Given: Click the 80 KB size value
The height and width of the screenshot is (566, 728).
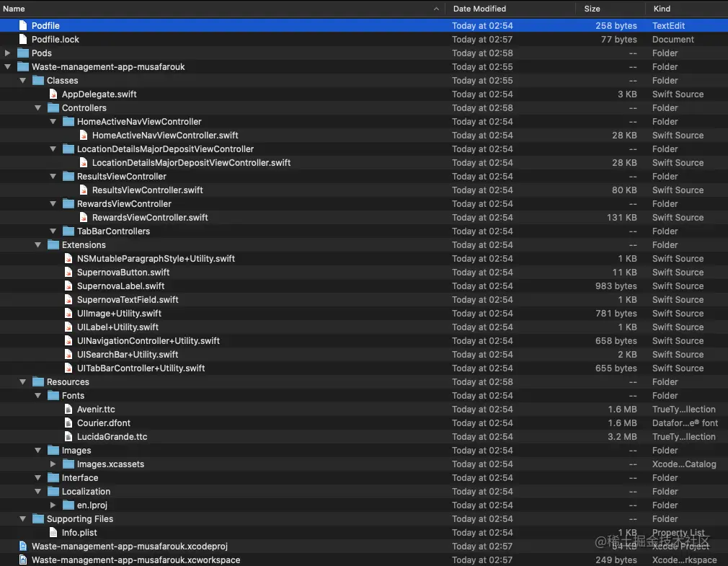Looking at the screenshot, I should pos(624,190).
